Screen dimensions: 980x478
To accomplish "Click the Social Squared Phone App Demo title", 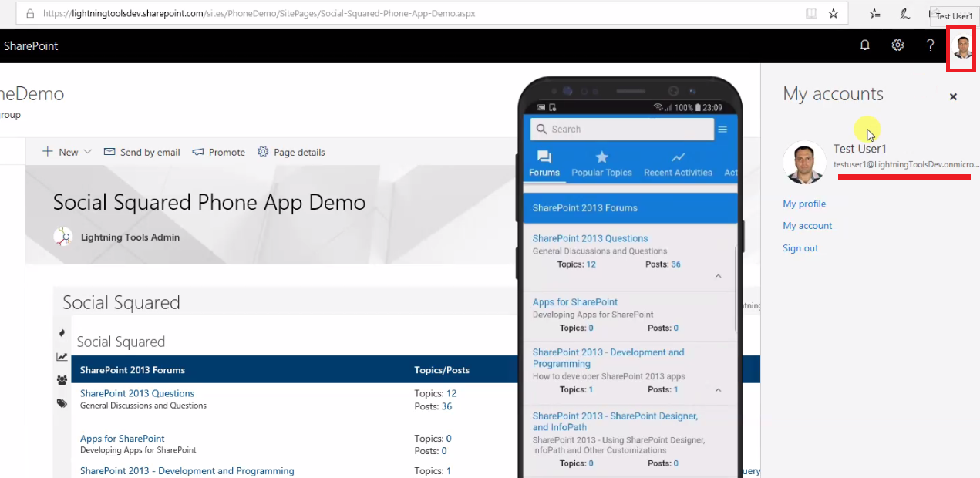I will point(210,202).
